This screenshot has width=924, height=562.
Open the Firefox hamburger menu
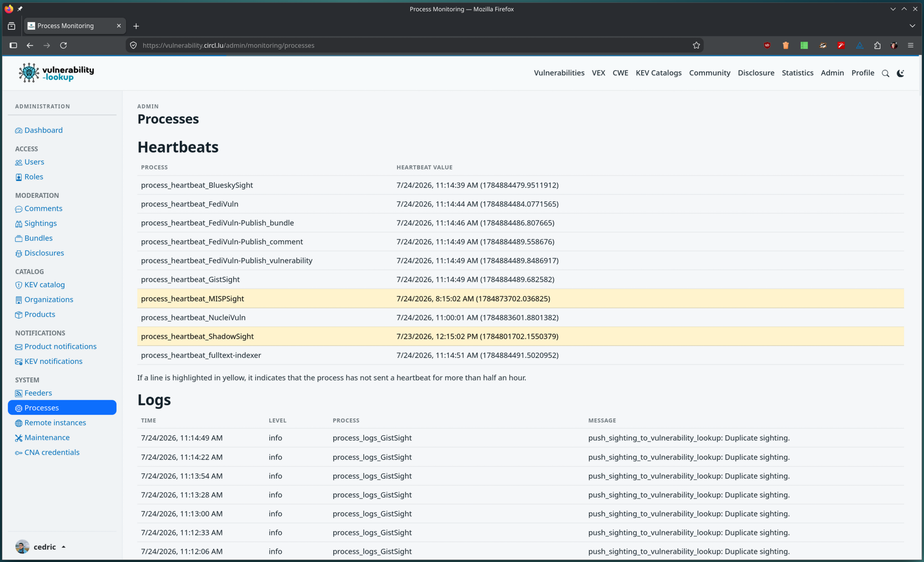pos(911,45)
